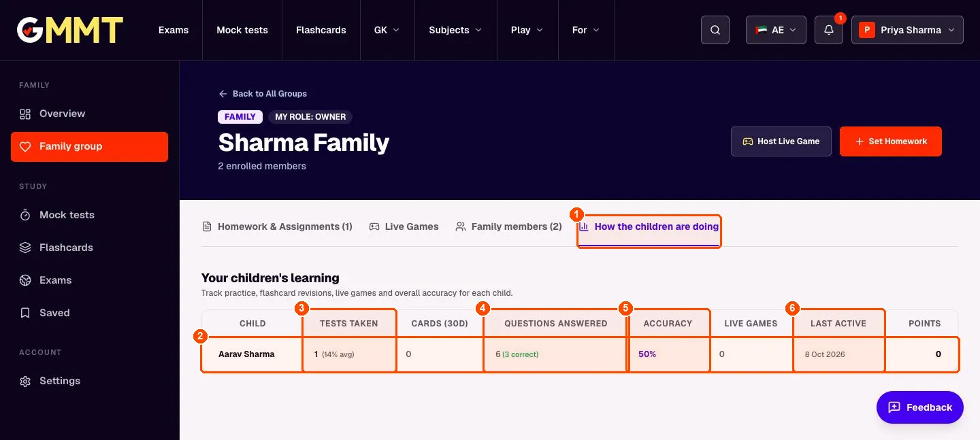Open Exams in the top navigation

[x=174, y=30]
